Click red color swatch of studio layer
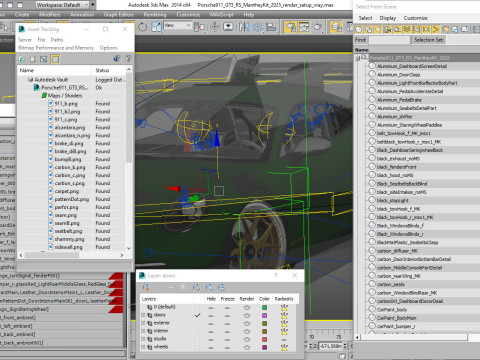Screen dimensions: 480x360 click(x=264, y=339)
